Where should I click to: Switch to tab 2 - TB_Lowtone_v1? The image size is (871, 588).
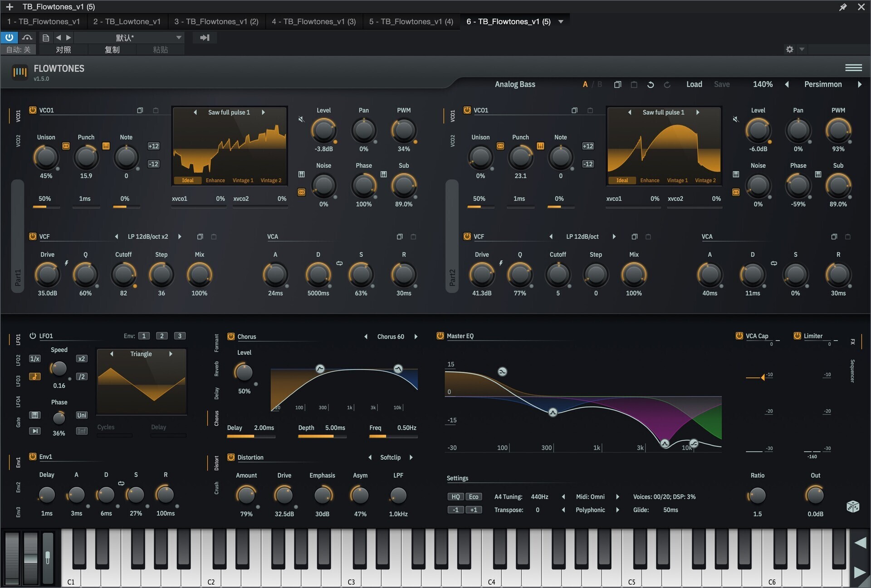[x=127, y=22]
